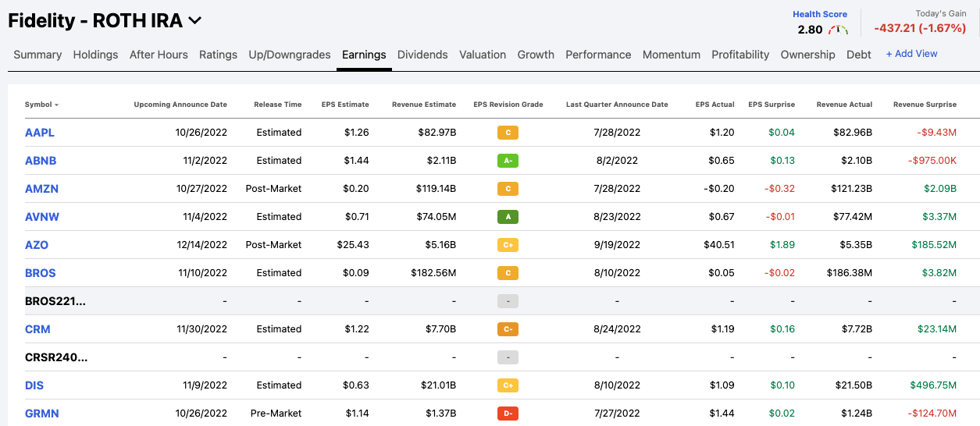Select the Earnings tab
The width and height of the screenshot is (980, 426).
pyautogui.click(x=364, y=55)
